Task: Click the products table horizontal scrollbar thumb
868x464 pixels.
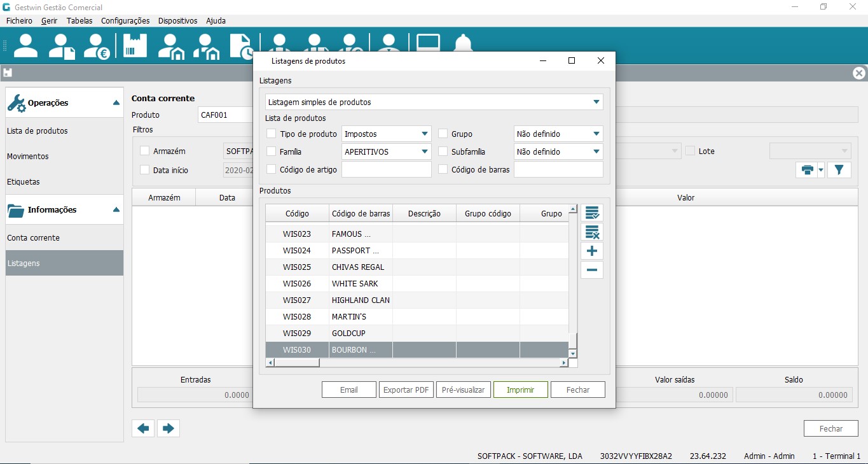Action: pos(296,363)
